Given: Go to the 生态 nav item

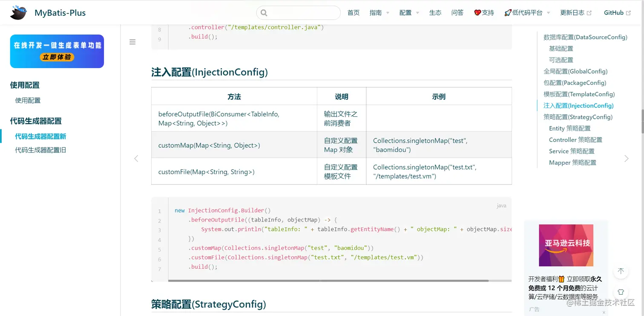Looking at the screenshot, I should [x=435, y=13].
